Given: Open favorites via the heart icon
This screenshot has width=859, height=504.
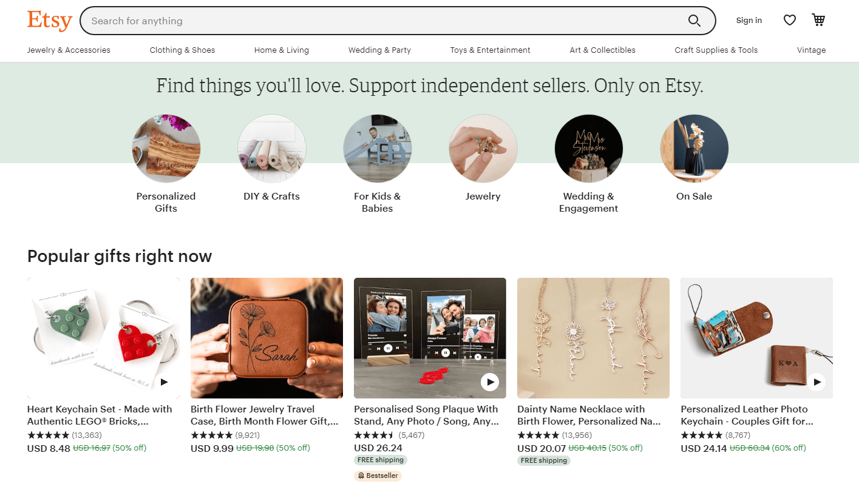Looking at the screenshot, I should pyautogui.click(x=789, y=20).
